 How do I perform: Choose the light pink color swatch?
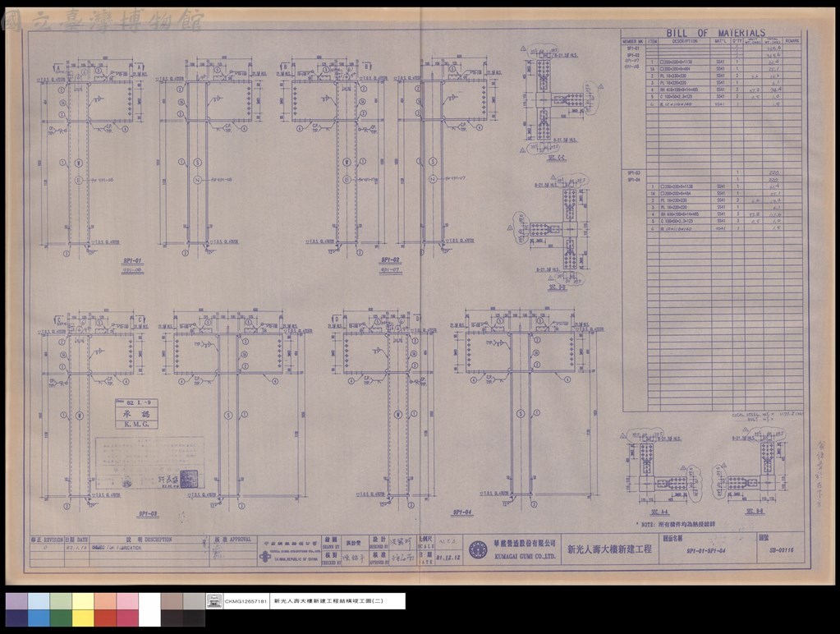[127, 601]
